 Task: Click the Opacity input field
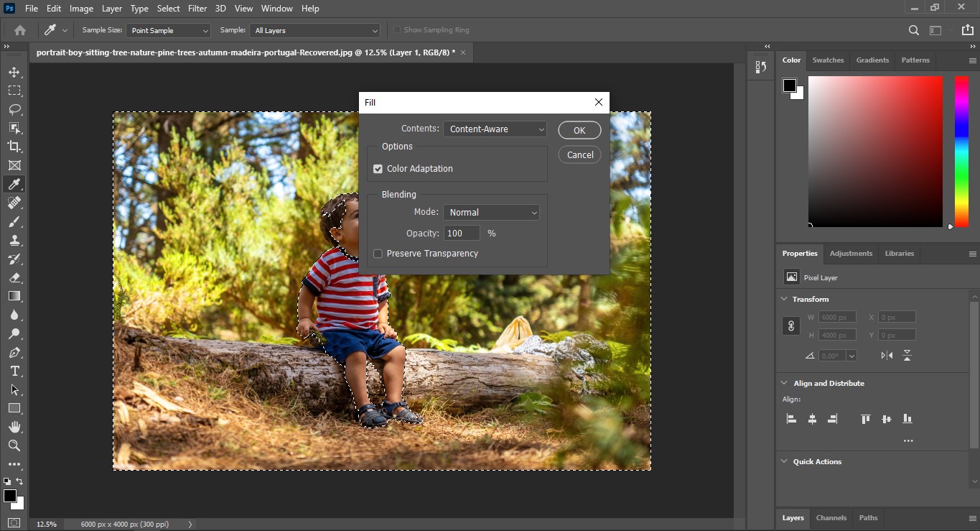pos(462,234)
